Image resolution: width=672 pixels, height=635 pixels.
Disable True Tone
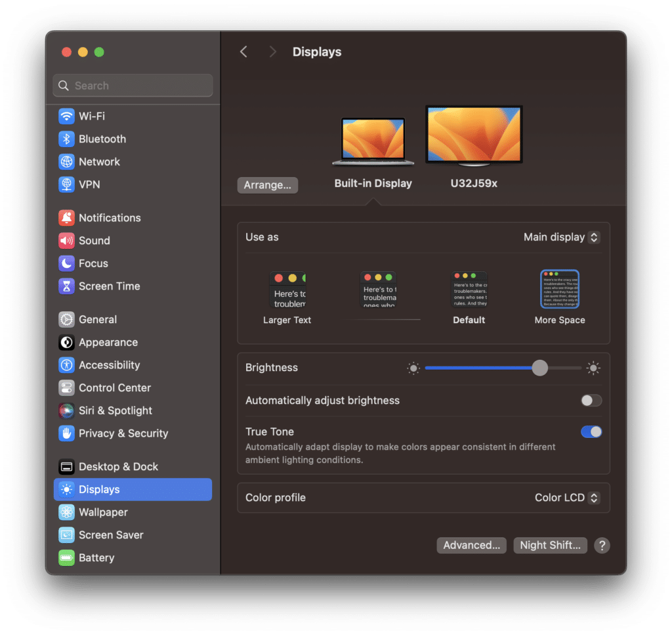pos(590,431)
